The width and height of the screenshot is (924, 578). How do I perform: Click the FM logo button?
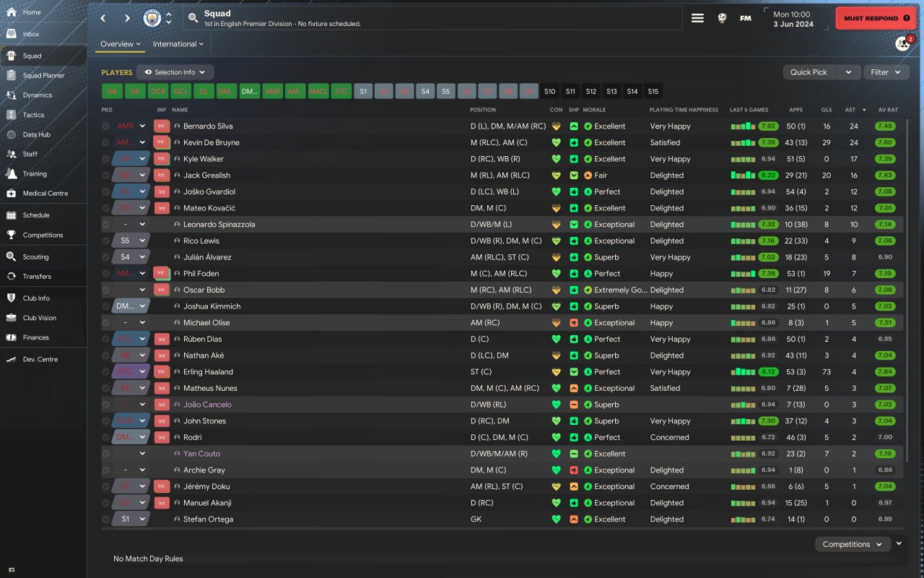[746, 18]
